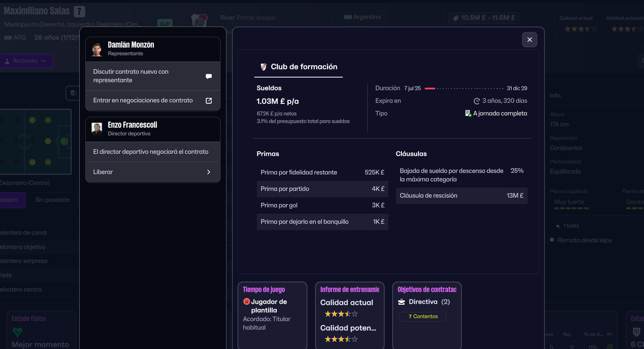Select Discutir contrato nuevo con representante
This screenshot has height=349, width=644.
pos(153,76)
